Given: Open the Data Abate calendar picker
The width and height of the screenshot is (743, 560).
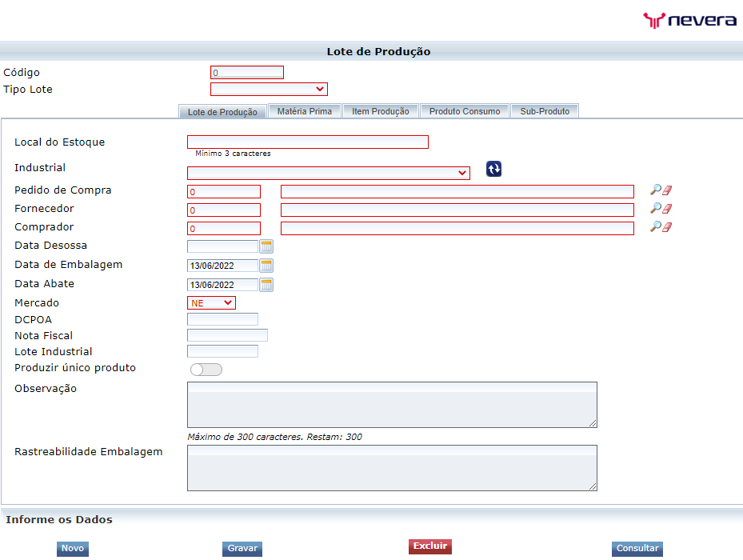Looking at the screenshot, I should (266, 285).
